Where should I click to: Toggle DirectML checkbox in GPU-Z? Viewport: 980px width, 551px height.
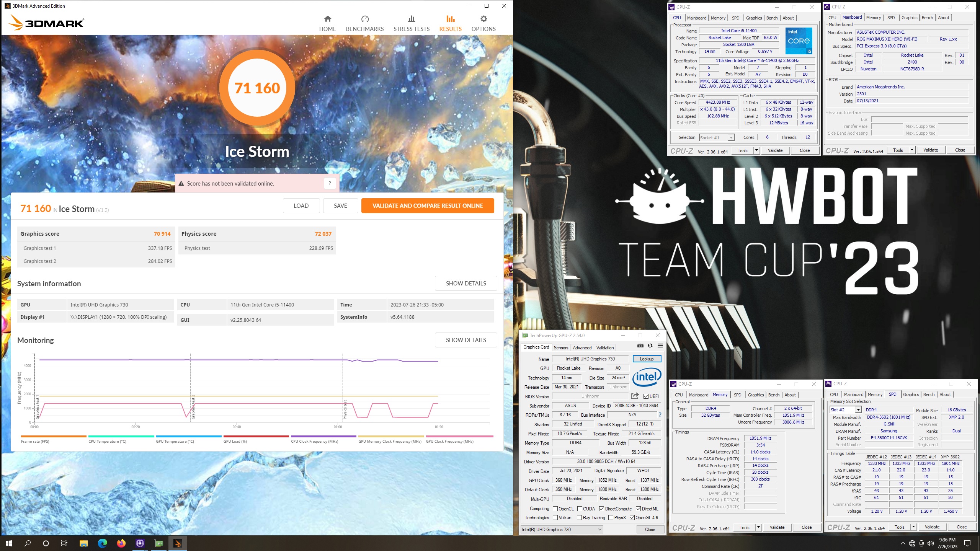pyautogui.click(x=638, y=509)
